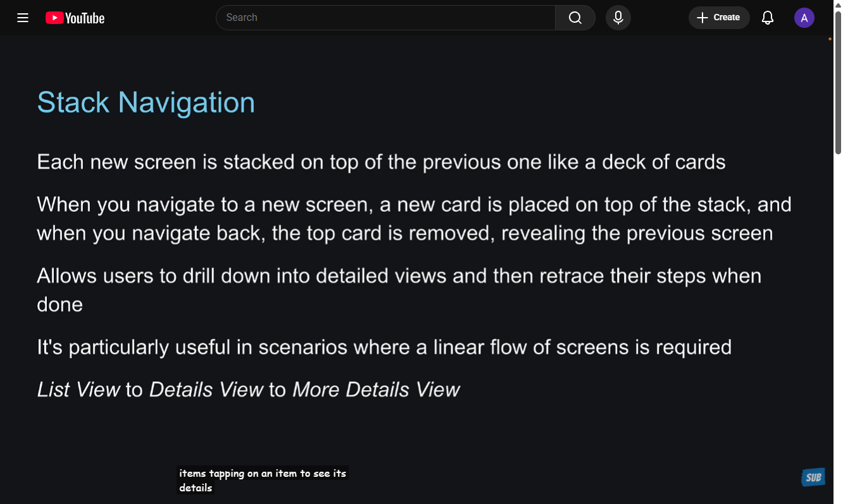The image size is (843, 504).
Task: Click the magnifying glass search button
Action: pyautogui.click(x=575, y=18)
